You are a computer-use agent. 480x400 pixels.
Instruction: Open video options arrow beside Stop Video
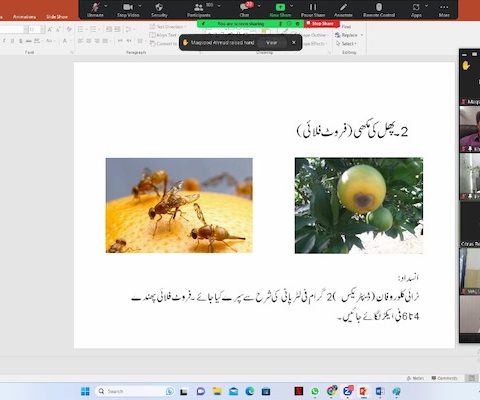pyautogui.click(x=140, y=6)
